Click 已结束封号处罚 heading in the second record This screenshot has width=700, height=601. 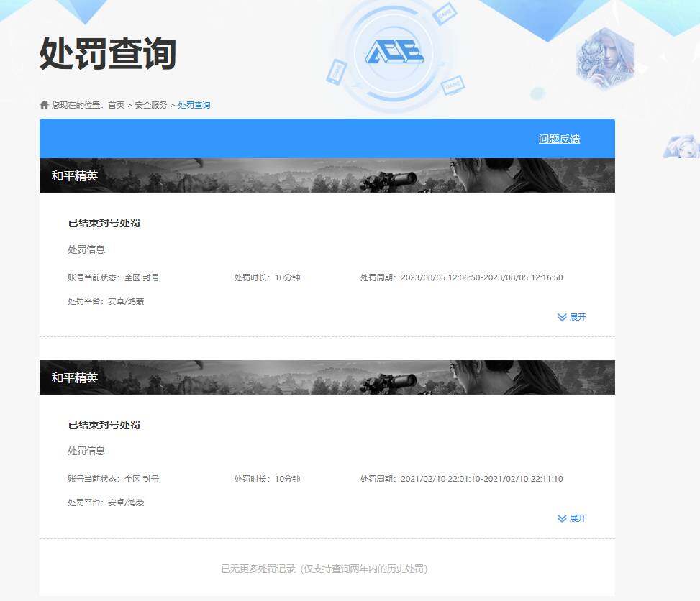point(104,425)
